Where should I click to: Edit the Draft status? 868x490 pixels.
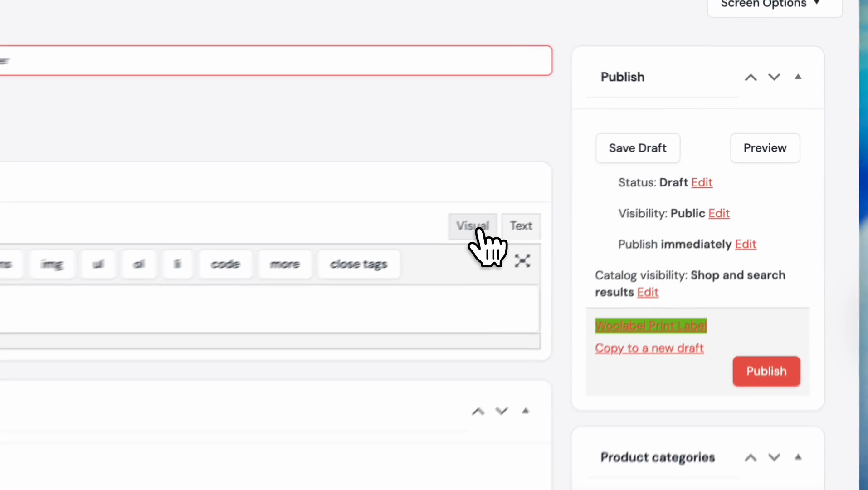(702, 182)
